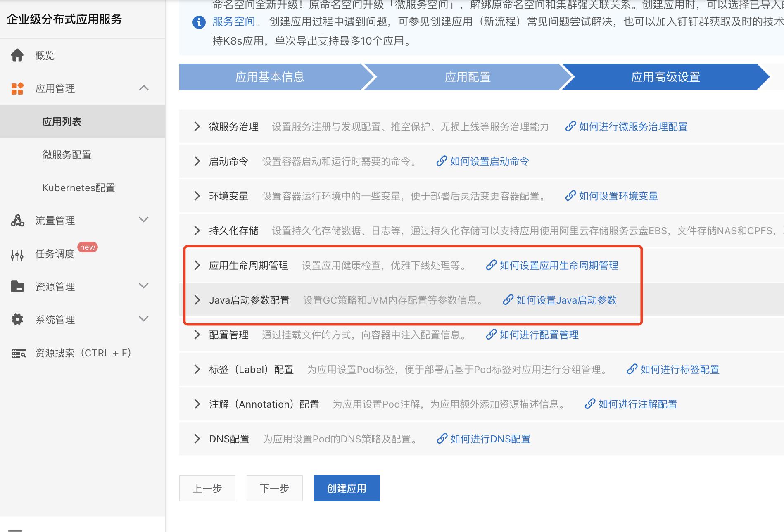Open 如何设置Java启动参数 help link
The image size is (784, 532).
(566, 300)
